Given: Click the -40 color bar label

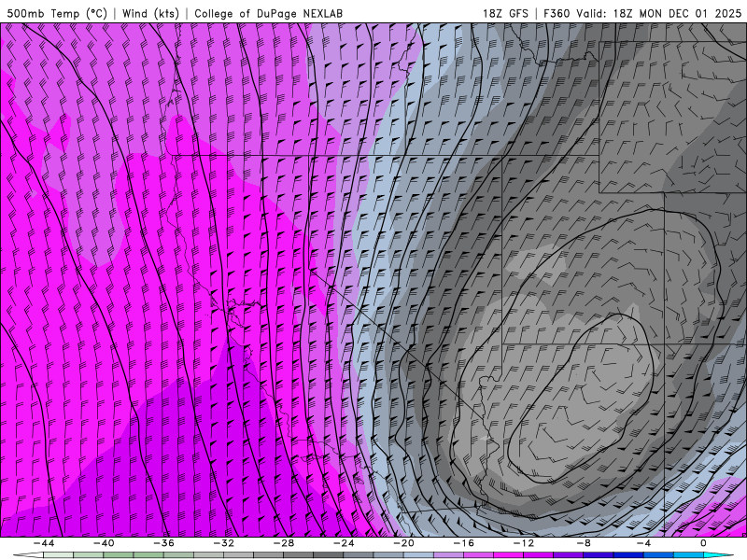Looking at the screenshot, I should (x=104, y=543).
